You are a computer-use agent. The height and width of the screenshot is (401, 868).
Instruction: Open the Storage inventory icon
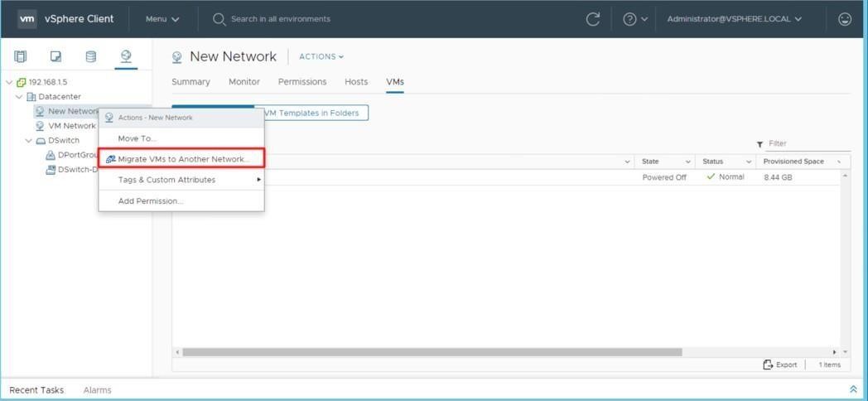click(91, 56)
